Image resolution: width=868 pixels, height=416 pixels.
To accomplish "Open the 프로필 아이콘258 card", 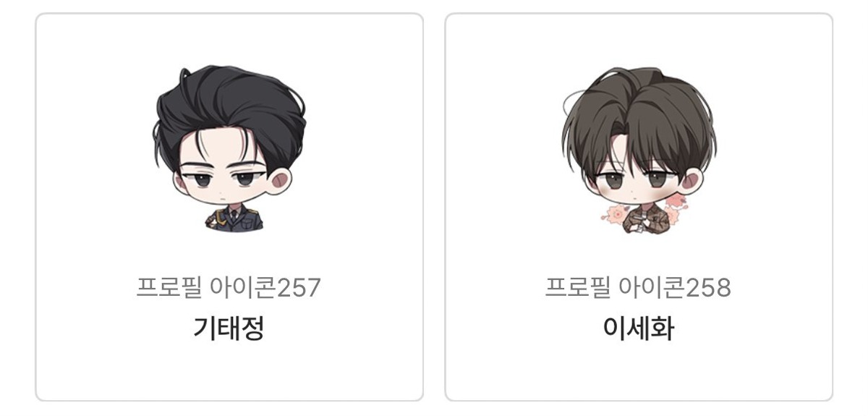I will click(639, 207).
